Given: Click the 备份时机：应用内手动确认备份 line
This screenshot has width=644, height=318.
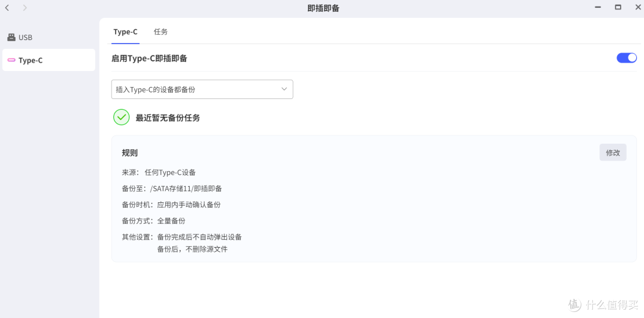Looking at the screenshot, I should tap(171, 205).
